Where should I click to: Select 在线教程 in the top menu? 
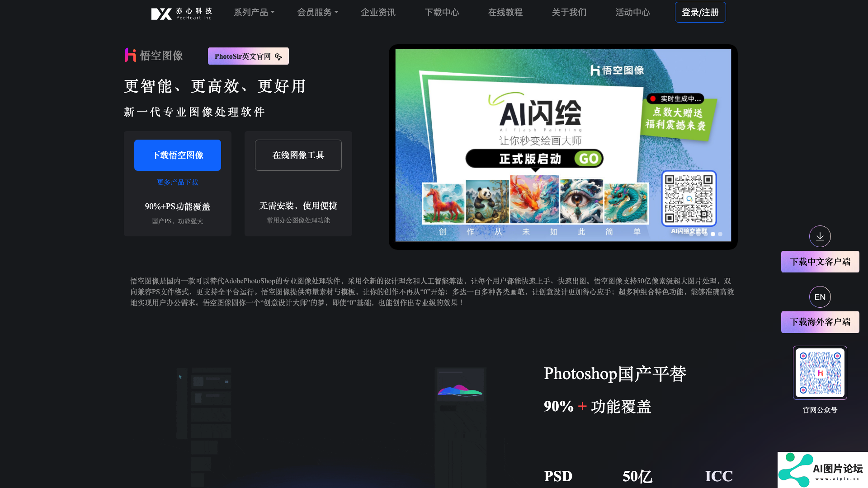point(505,13)
